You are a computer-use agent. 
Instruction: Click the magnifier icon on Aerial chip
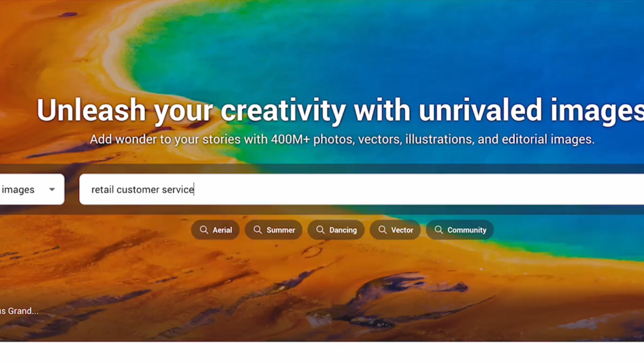pyautogui.click(x=204, y=230)
